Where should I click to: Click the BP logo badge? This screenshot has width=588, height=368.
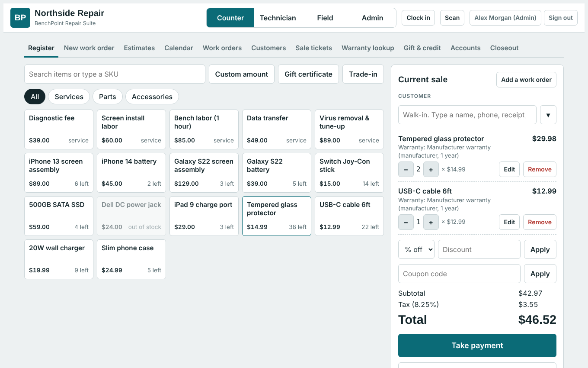[x=20, y=18]
